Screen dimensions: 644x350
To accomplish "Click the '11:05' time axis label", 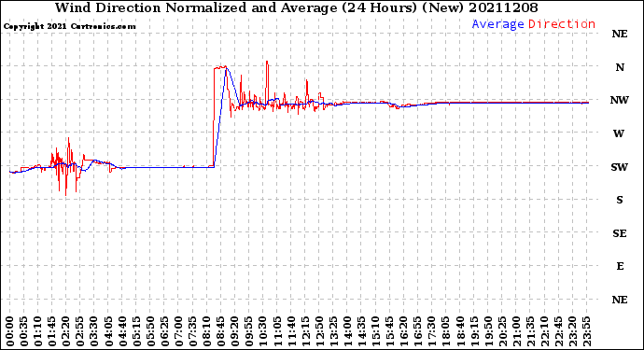I will pyautogui.click(x=277, y=331).
